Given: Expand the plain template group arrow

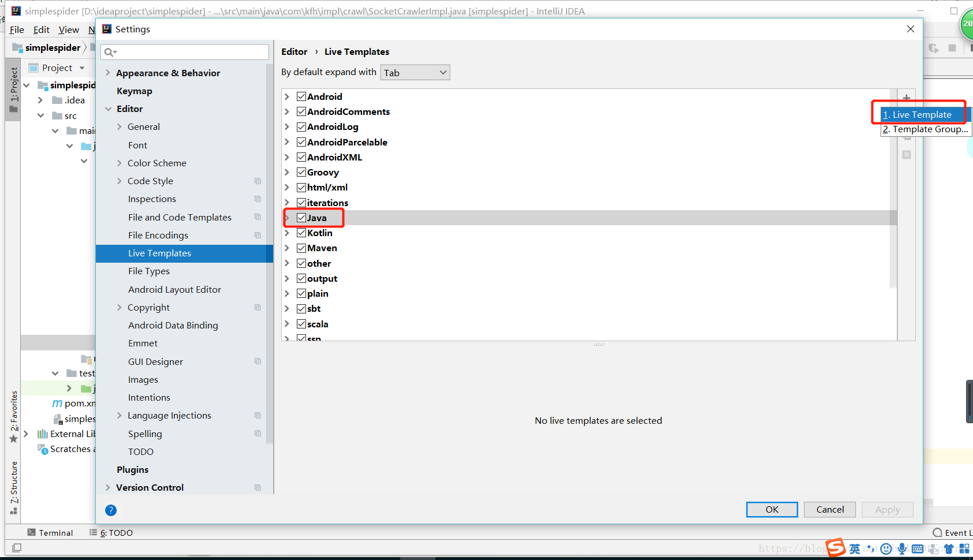Looking at the screenshot, I should [287, 293].
